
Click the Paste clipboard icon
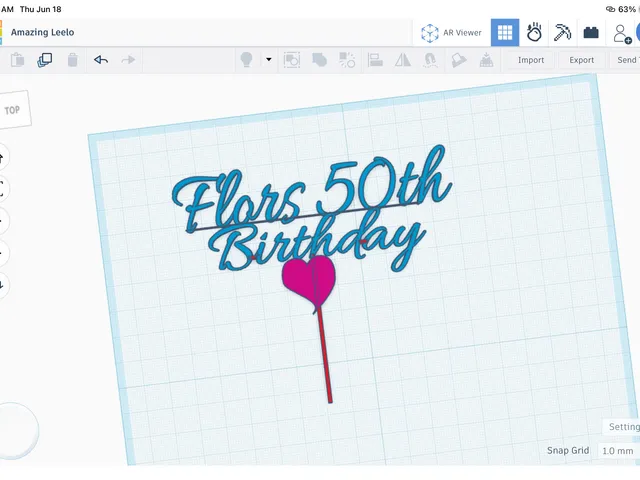pos(17,60)
